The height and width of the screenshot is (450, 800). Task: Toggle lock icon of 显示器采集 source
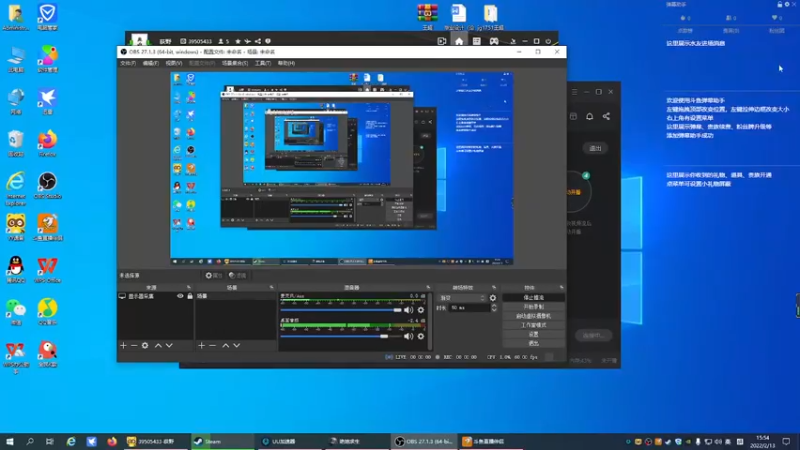pos(190,296)
